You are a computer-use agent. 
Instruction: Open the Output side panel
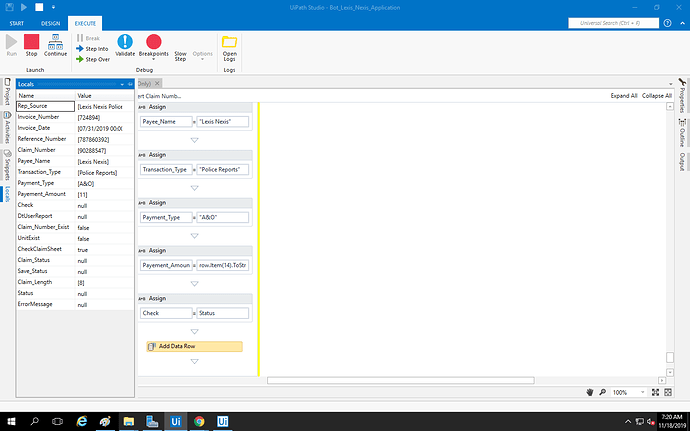(682, 162)
